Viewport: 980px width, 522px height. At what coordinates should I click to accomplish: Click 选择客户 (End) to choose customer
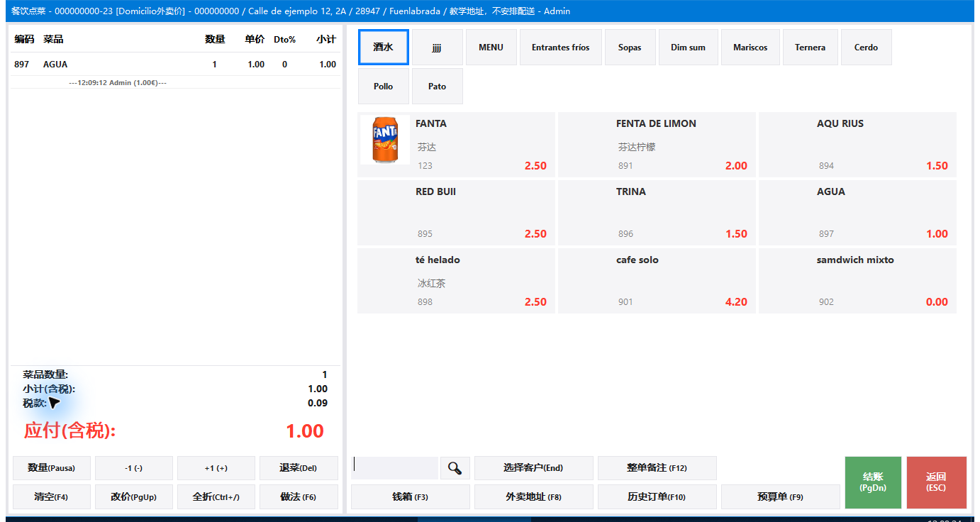[x=533, y=468]
